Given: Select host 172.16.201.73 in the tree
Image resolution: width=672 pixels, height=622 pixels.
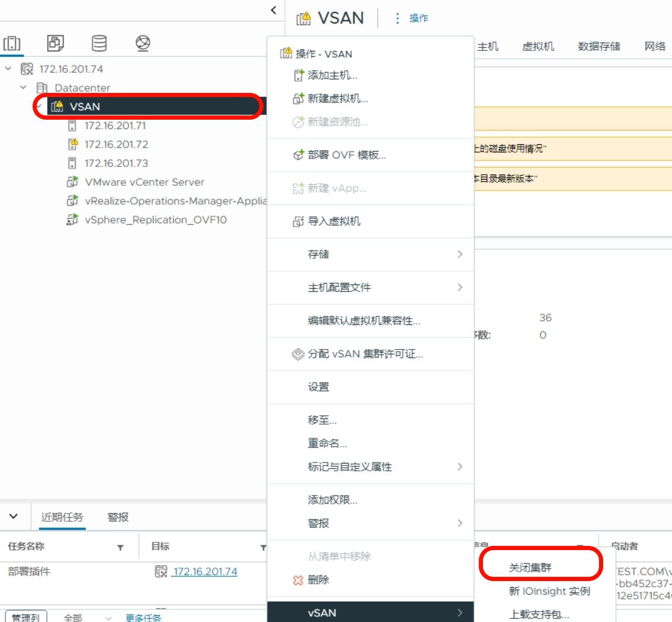Looking at the screenshot, I should pos(117,163).
